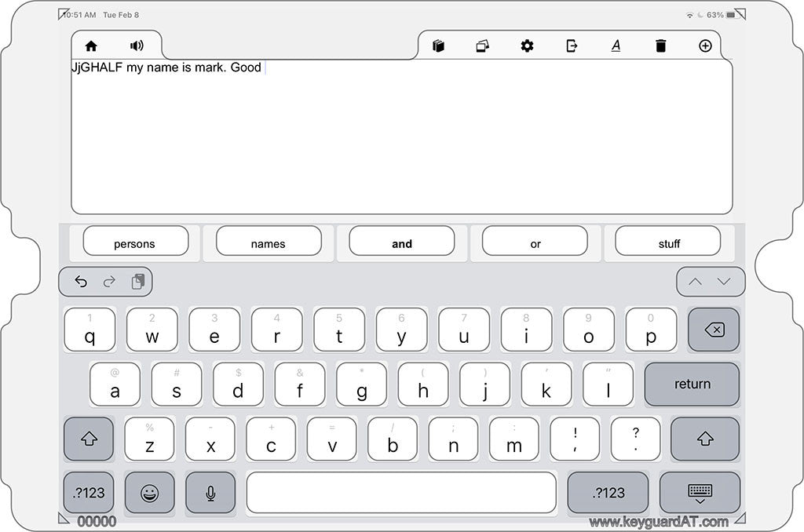The width and height of the screenshot is (804, 532).
Task: Toggle the left shift key
Action: (89, 439)
